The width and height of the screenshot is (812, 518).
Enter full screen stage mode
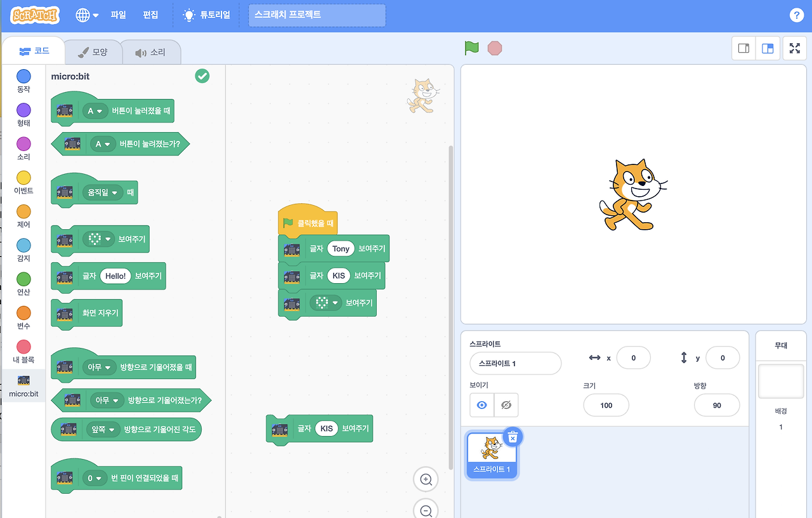tap(794, 48)
